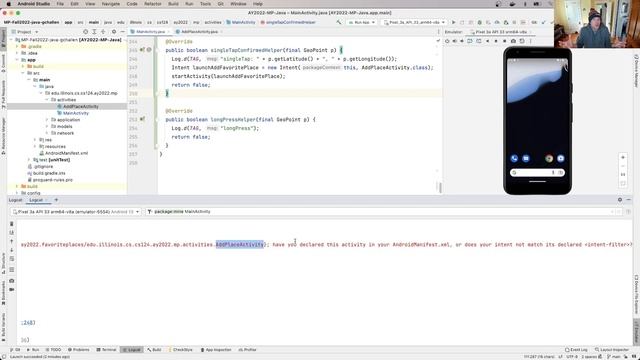640x360 pixels.
Task: Start Logcat screen recording with the video icon
Action: [12, 289]
